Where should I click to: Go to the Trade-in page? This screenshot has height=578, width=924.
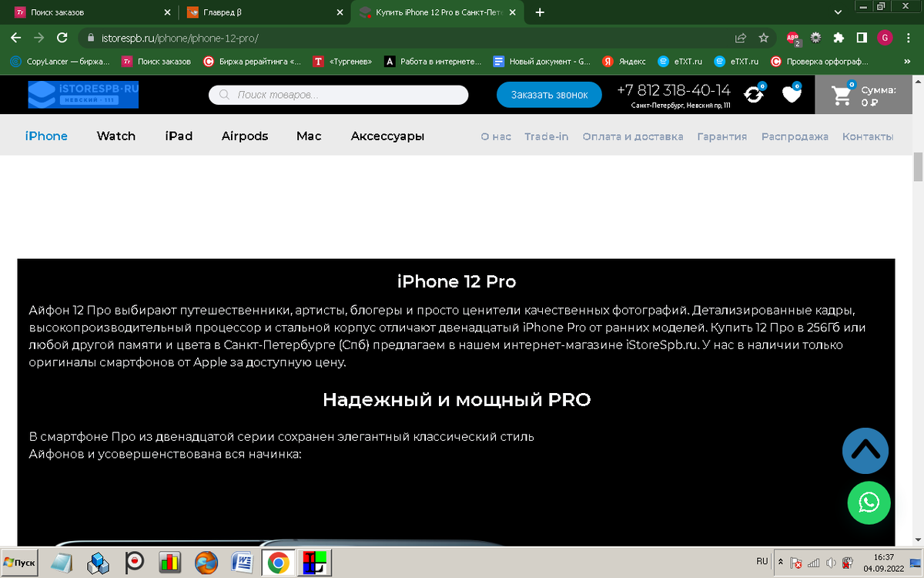[x=547, y=136]
